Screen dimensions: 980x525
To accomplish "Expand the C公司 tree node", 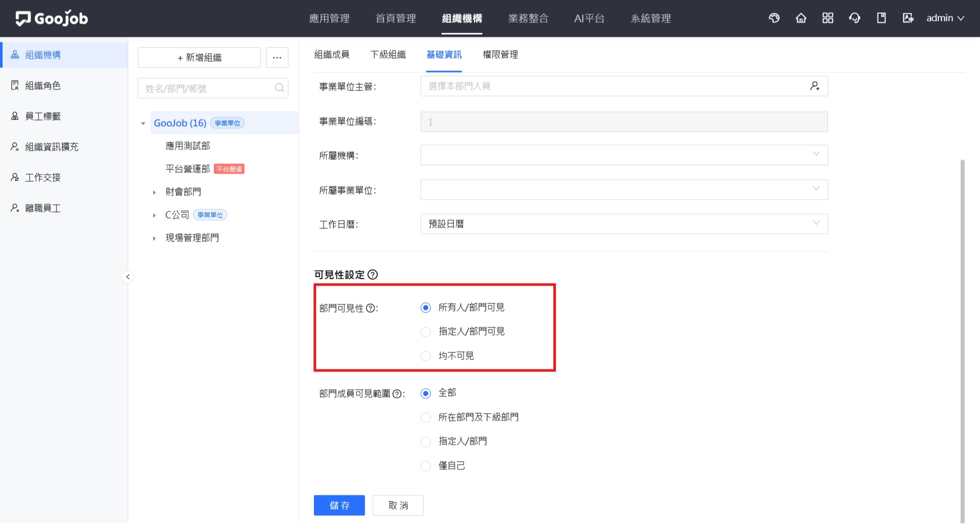I will point(154,216).
